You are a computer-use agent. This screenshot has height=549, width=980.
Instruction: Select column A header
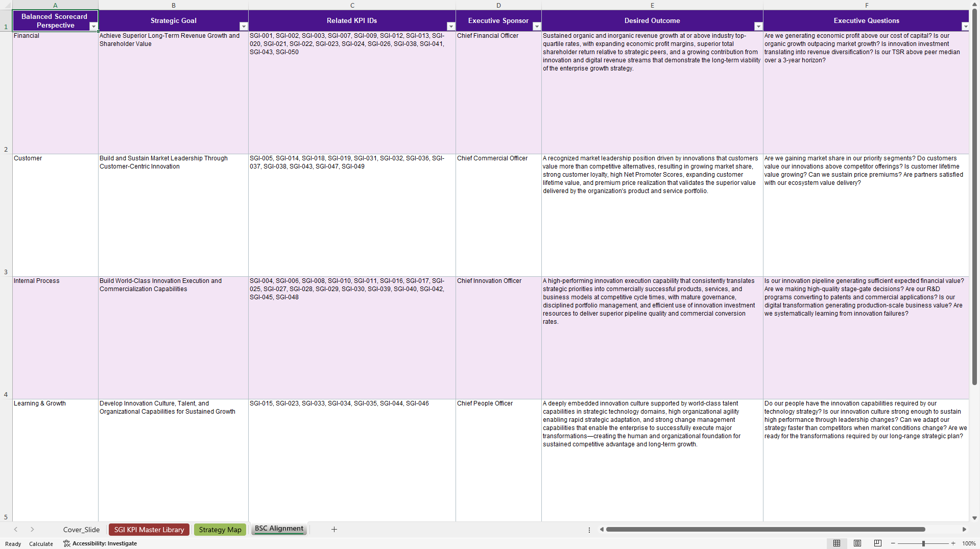pos(55,5)
